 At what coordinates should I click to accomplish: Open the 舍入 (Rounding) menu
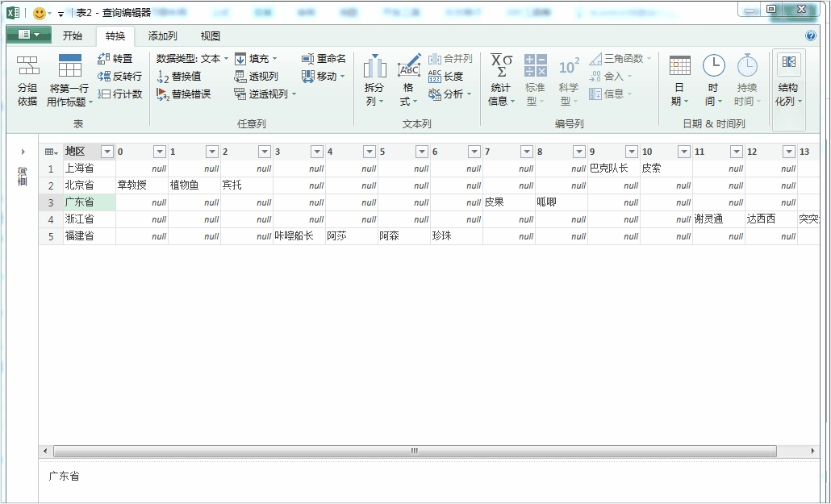point(611,77)
